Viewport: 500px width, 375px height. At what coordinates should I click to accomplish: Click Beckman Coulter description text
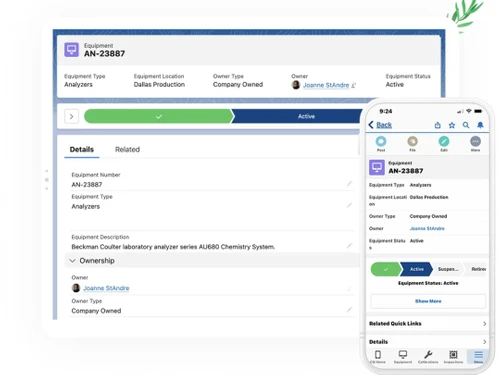coord(173,247)
